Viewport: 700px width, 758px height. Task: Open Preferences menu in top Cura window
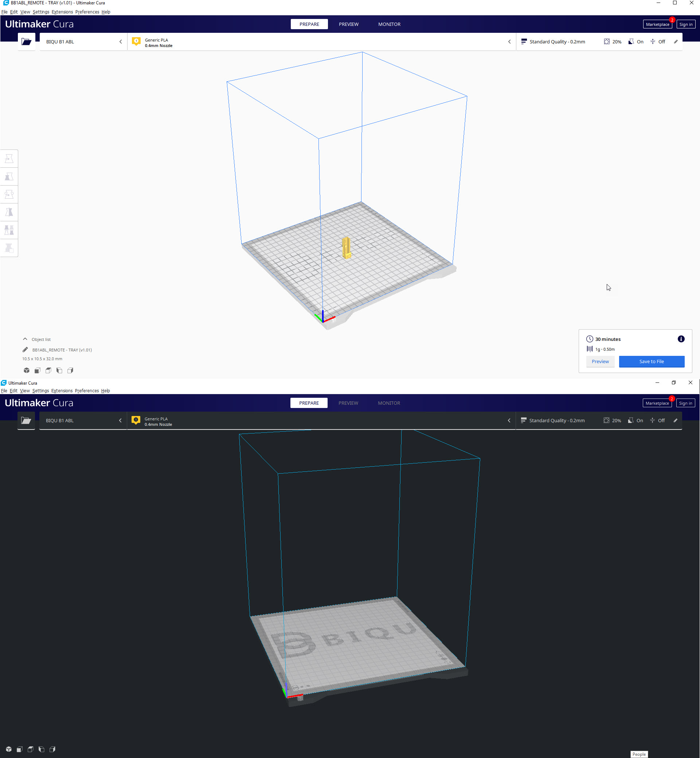click(x=87, y=12)
